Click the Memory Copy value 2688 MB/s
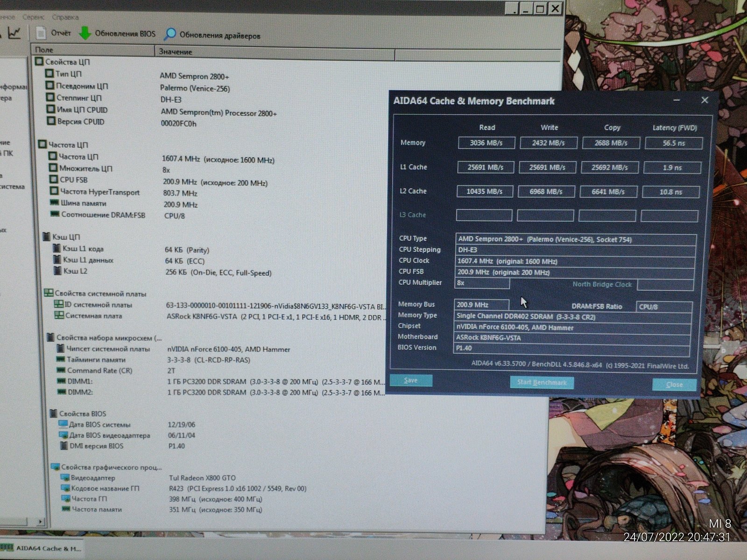 tap(611, 143)
